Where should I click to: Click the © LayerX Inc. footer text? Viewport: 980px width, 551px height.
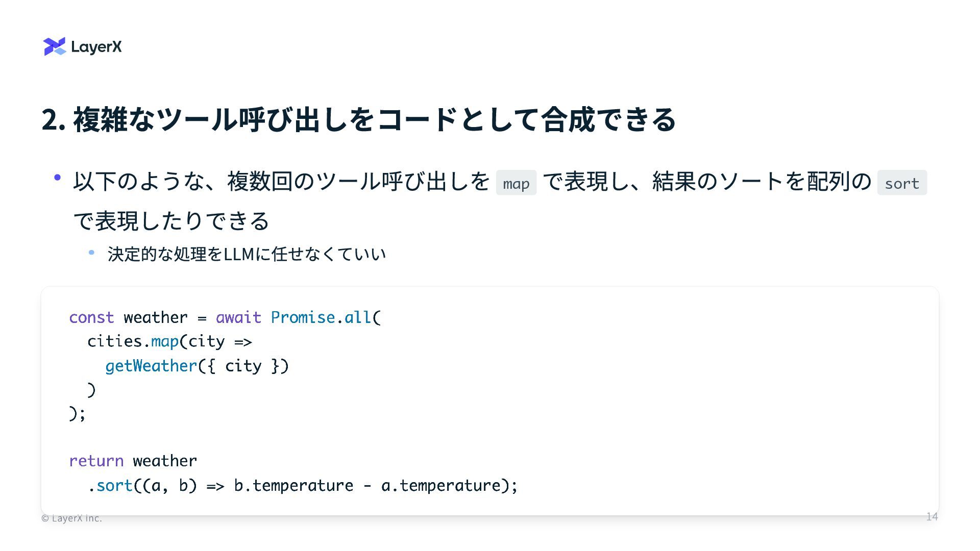[x=71, y=518]
